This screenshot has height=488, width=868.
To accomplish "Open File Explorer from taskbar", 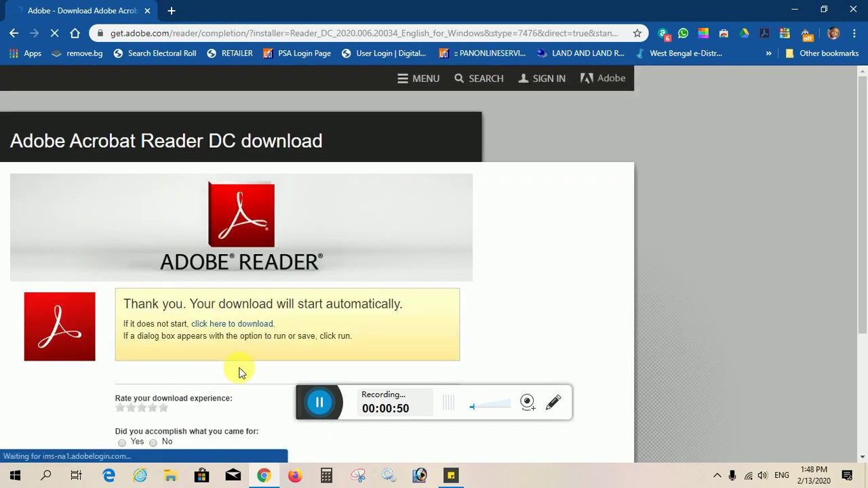I will [171, 476].
